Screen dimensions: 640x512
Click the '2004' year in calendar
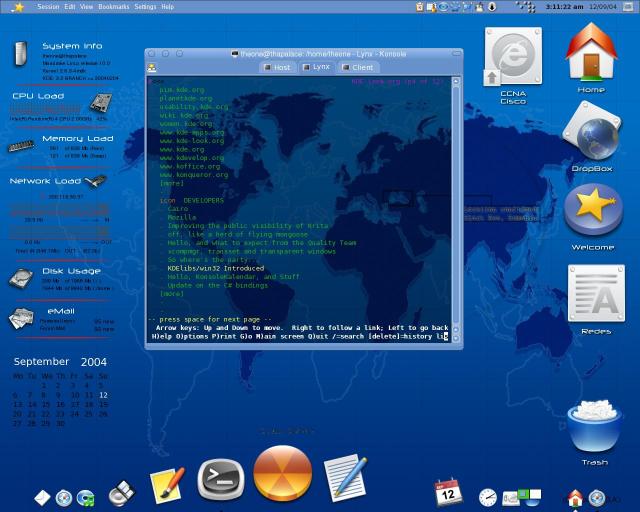coord(93,362)
